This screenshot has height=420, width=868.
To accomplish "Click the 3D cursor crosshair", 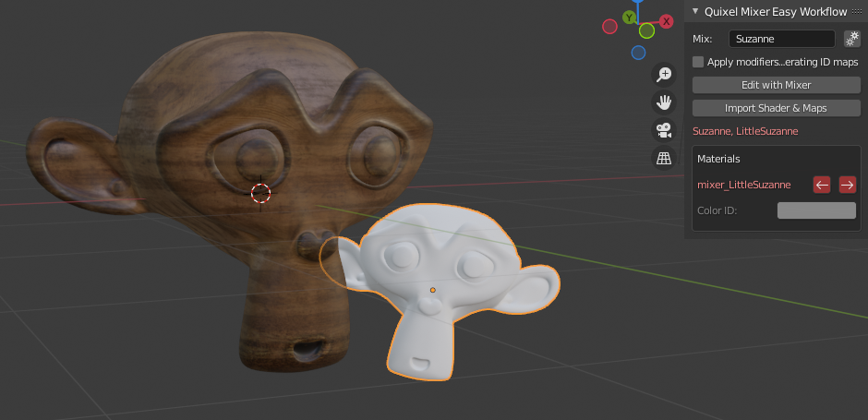I will (260, 193).
